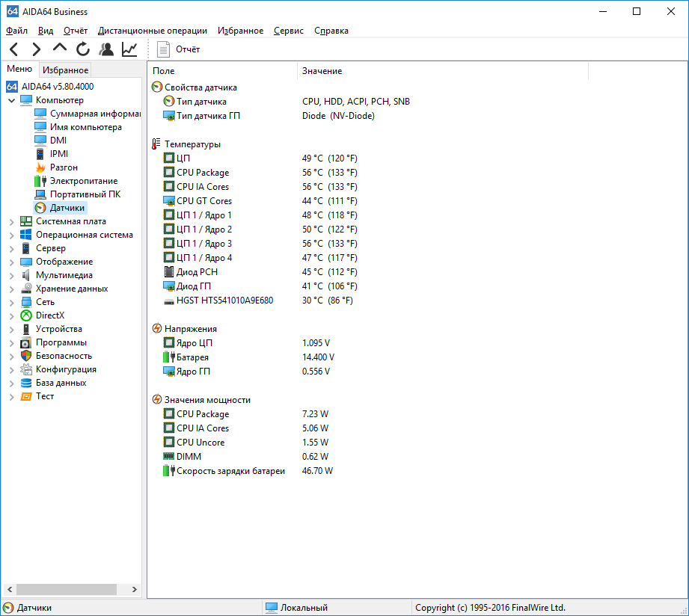This screenshot has width=689, height=616.
Task: Click the База данных database icon
Action: [26, 383]
